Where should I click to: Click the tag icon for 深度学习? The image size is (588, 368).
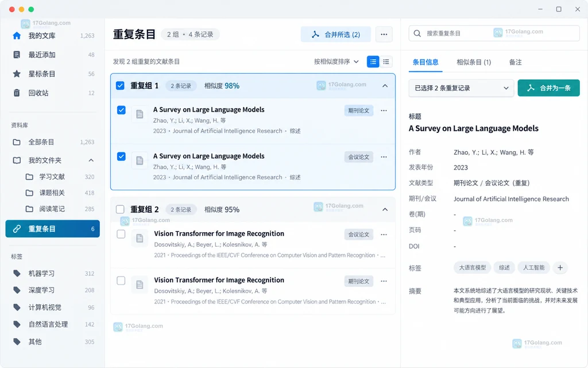click(x=17, y=290)
